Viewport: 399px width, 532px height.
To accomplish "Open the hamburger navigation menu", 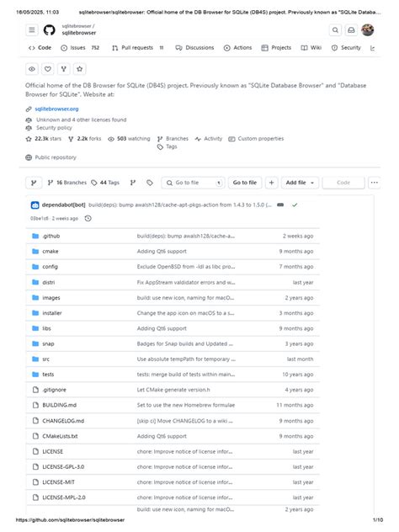I will tap(31, 30).
